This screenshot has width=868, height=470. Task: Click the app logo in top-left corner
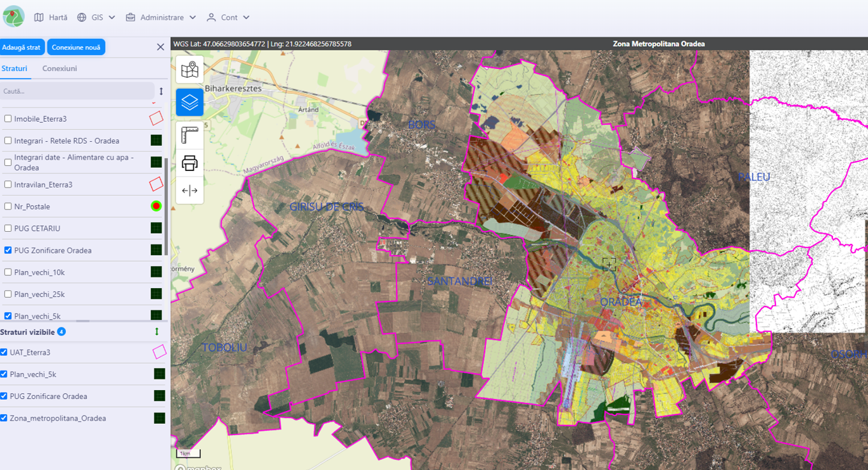pyautogui.click(x=13, y=17)
